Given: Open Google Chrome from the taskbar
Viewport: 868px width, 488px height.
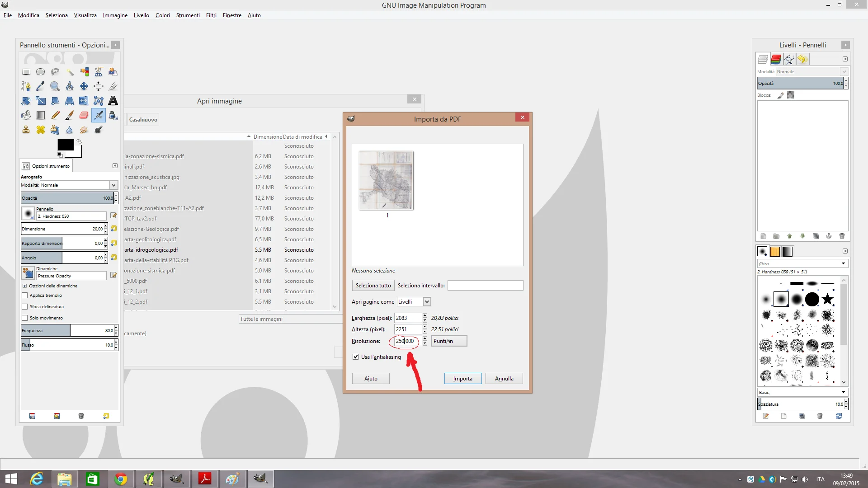Looking at the screenshot, I should click(x=121, y=479).
